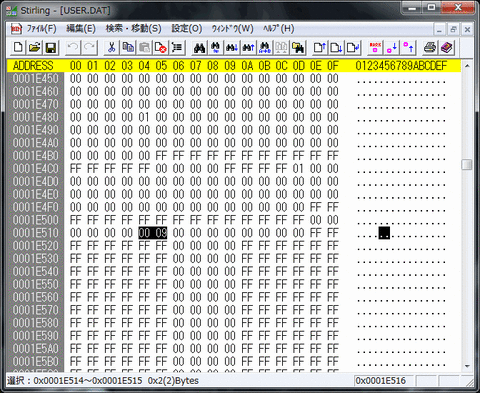Click the find-in-files folder binoculars icon
The image size is (480, 393).
pyautogui.click(x=298, y=48)
